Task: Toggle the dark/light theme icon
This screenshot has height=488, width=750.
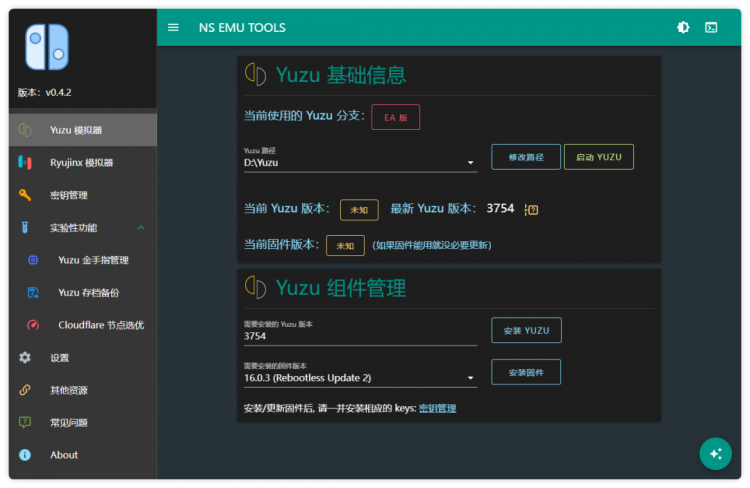Action: coord(683,28)
